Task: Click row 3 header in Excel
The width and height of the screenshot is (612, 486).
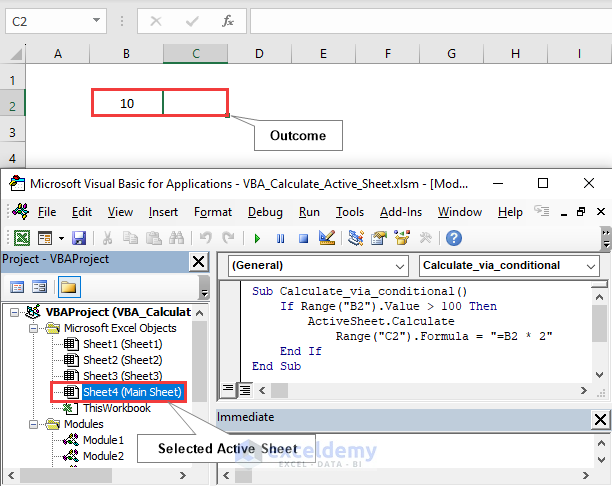Action: pos(12,132)
